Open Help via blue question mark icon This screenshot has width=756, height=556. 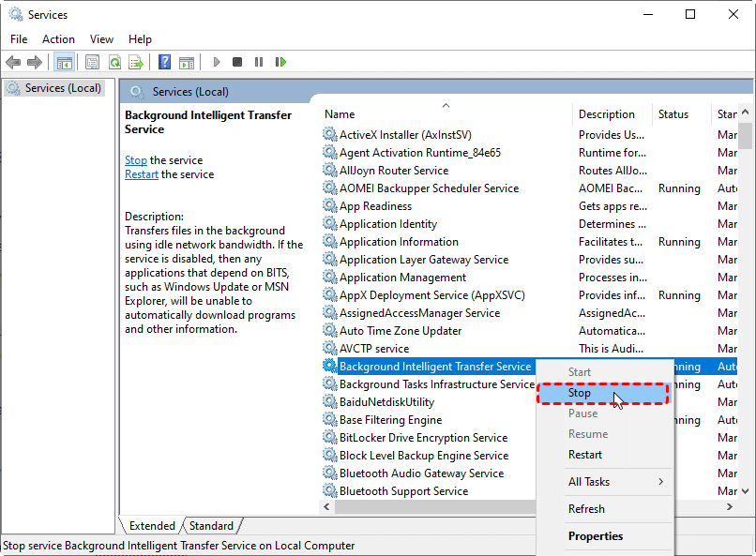[x=165, y=63]
